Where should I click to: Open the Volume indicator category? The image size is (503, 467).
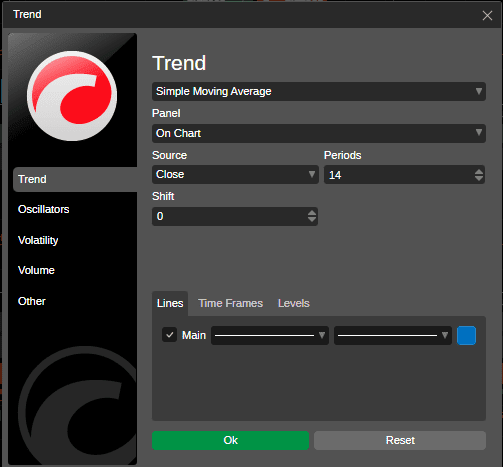(x=36, y=270)
